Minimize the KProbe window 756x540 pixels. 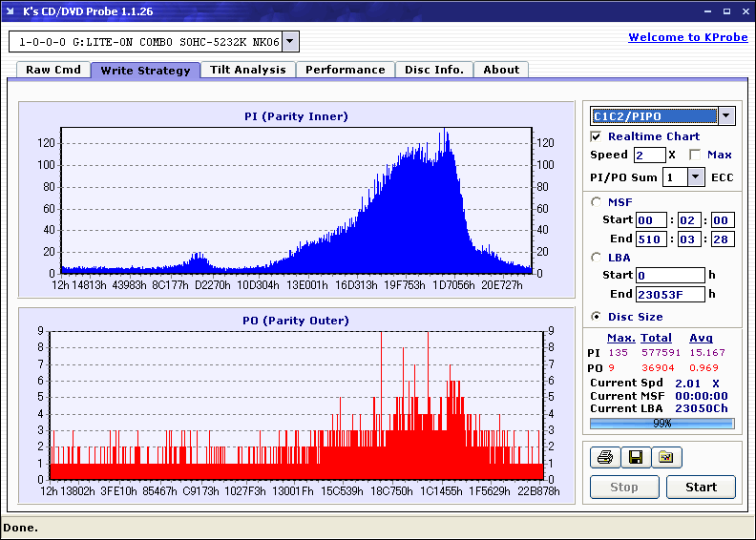(x=707, y=11)
